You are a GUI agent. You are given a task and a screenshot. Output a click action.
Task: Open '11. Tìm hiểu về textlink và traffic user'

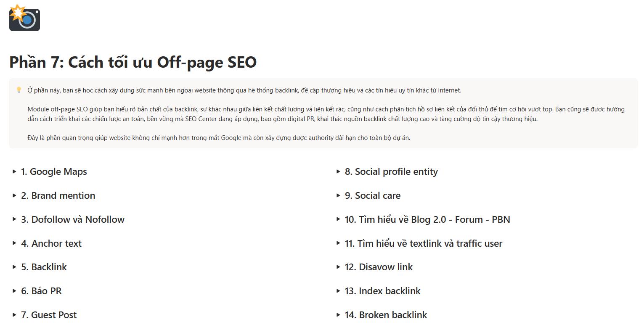[423, 243]
